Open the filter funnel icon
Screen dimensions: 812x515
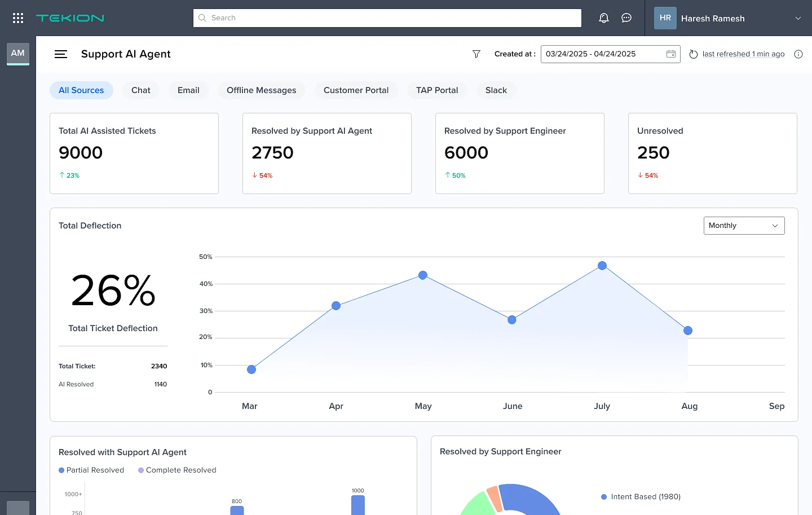(476, 54)
